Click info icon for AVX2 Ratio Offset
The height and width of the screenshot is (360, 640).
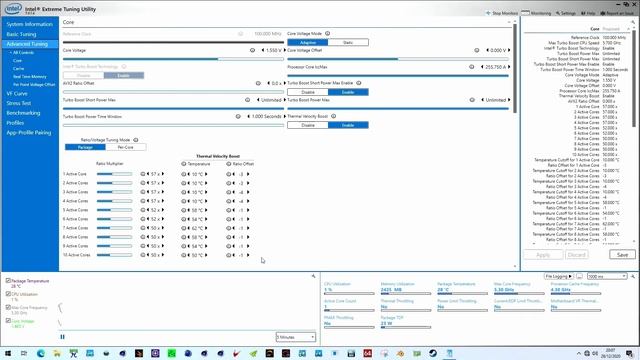pyautogui.click(x=258, y=83)
